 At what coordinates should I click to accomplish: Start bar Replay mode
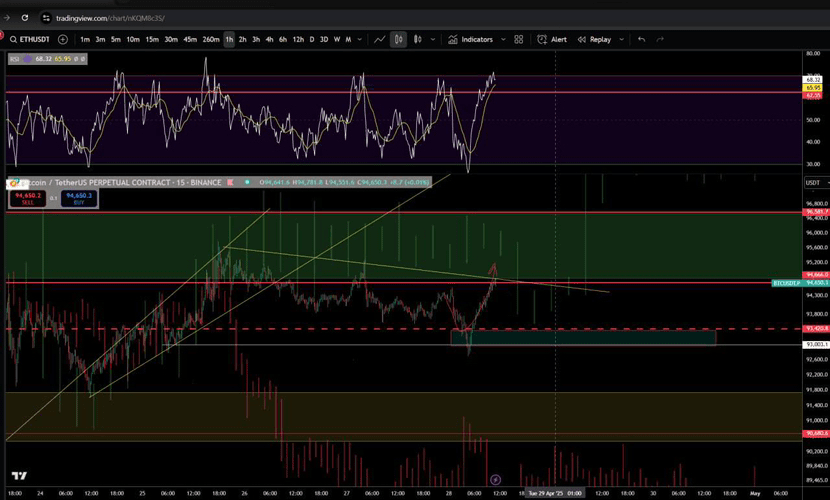(594, 40)
